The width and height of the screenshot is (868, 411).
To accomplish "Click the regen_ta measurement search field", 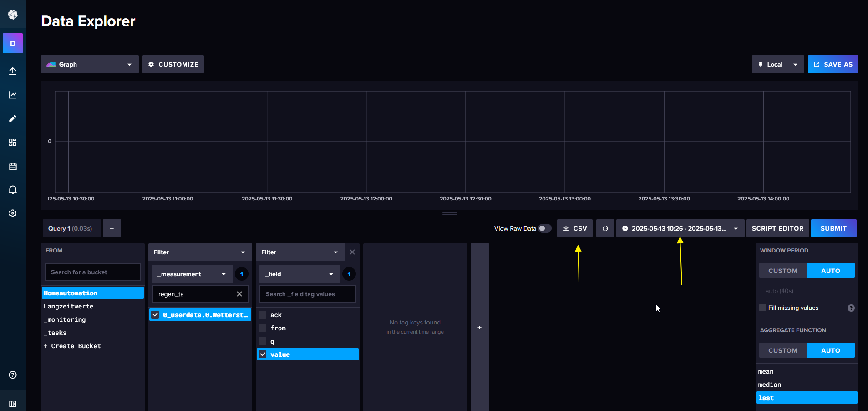I will click(x=200, y=294).
